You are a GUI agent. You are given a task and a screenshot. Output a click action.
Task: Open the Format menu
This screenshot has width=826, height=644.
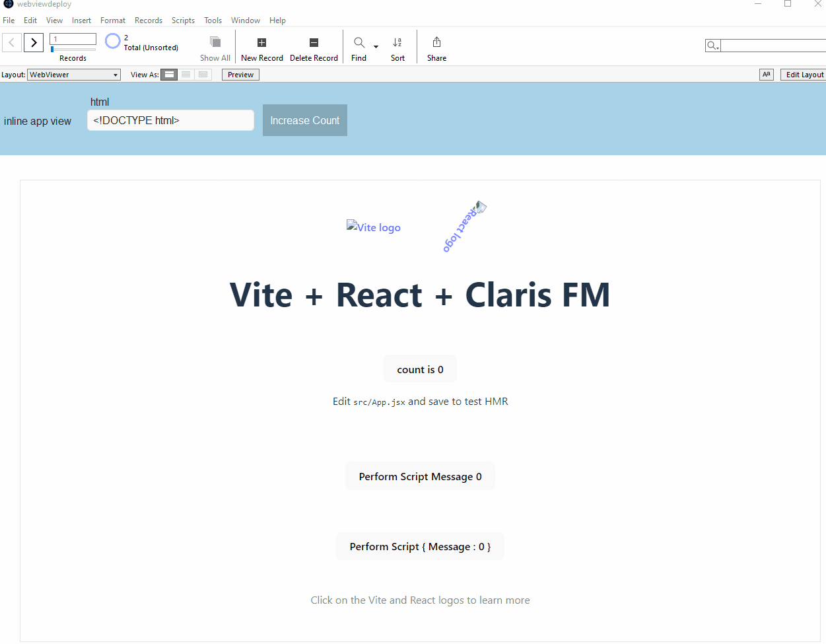[x=113, y=20]
